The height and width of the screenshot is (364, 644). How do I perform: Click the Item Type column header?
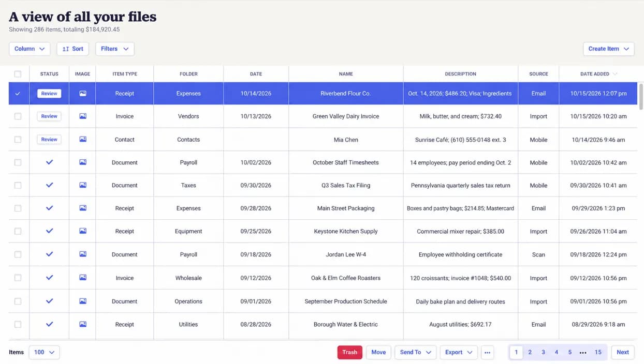125,74
